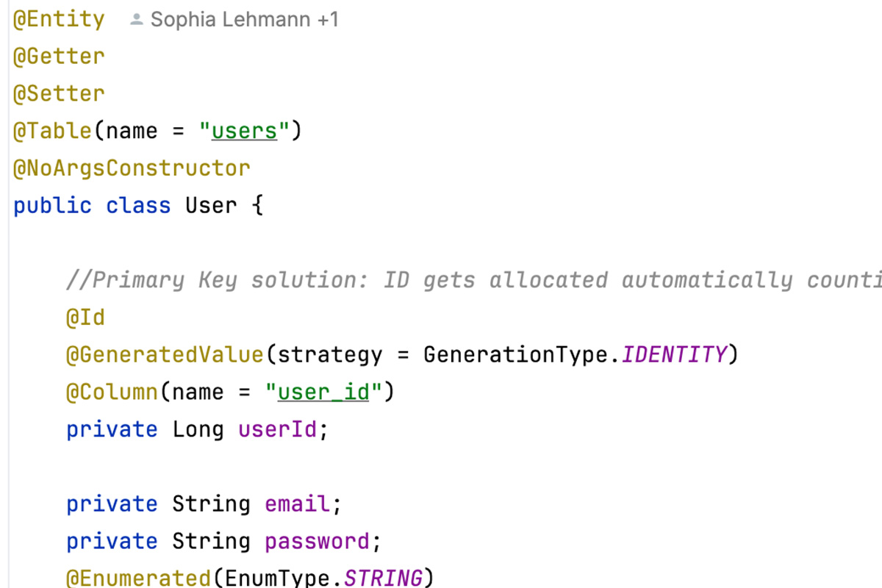Click the userId field name

point(277,429)
